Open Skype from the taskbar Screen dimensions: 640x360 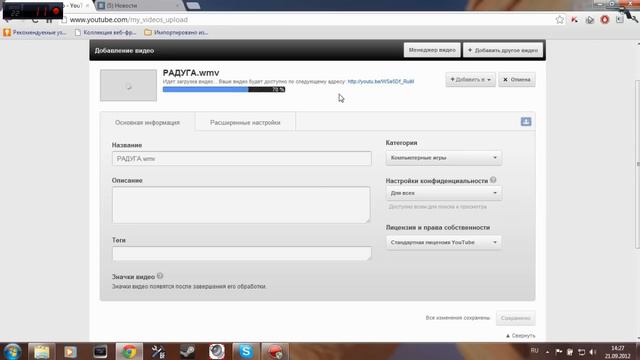coord(246,351)
